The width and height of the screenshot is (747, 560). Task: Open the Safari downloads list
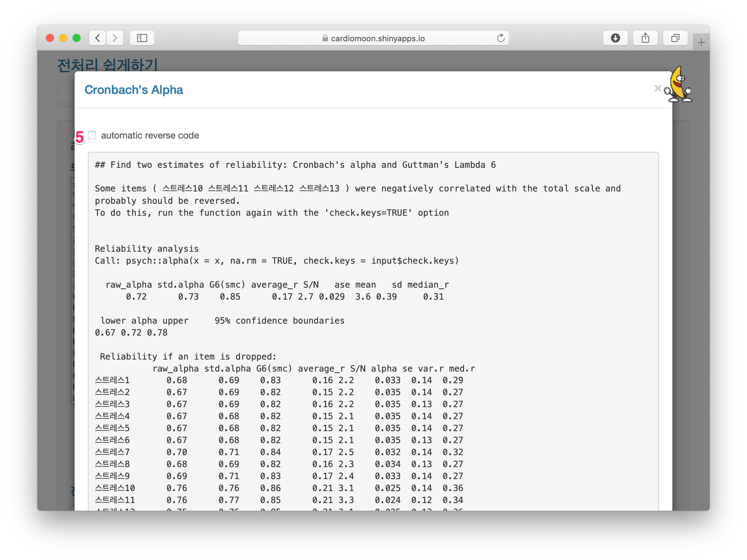[615, 38]
